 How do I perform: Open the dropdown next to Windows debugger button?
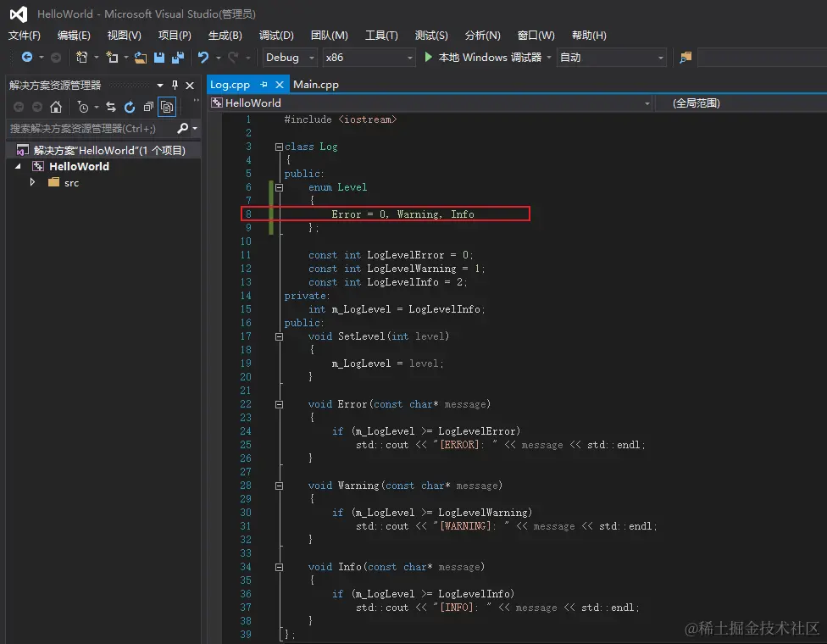pyautogui.click(x=549, y=57)
